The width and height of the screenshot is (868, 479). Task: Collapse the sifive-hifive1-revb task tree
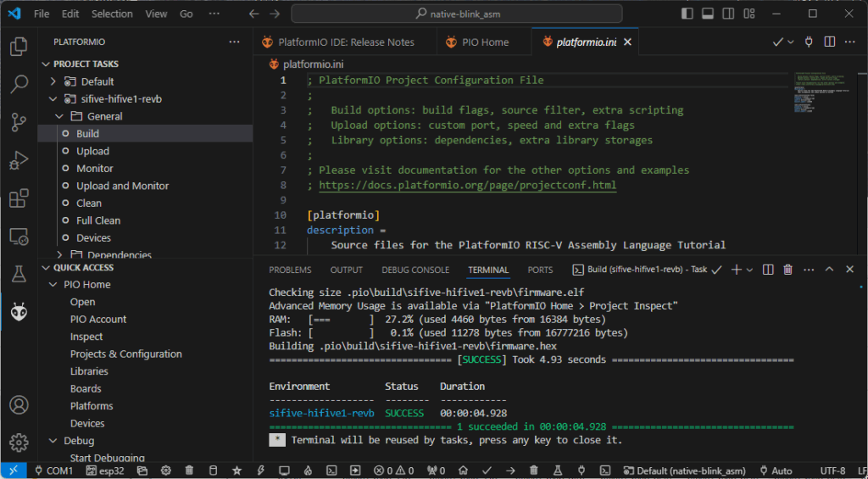pyautogui.click(x=53, y=99)
